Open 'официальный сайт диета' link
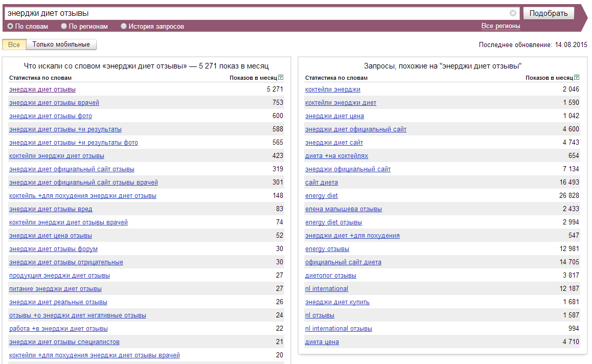The height and width of the screenshot is (364, 592). tap(343, 262)
